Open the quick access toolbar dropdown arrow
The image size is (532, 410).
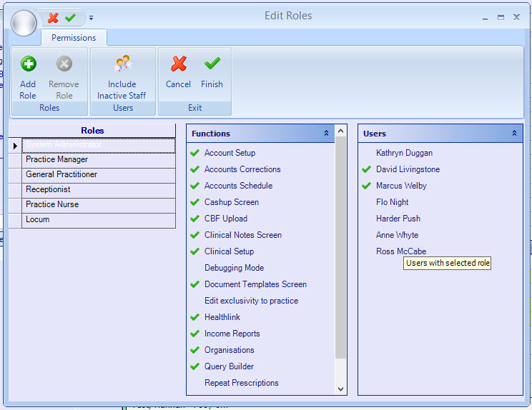pyautogui.click(x=92, y=18)
